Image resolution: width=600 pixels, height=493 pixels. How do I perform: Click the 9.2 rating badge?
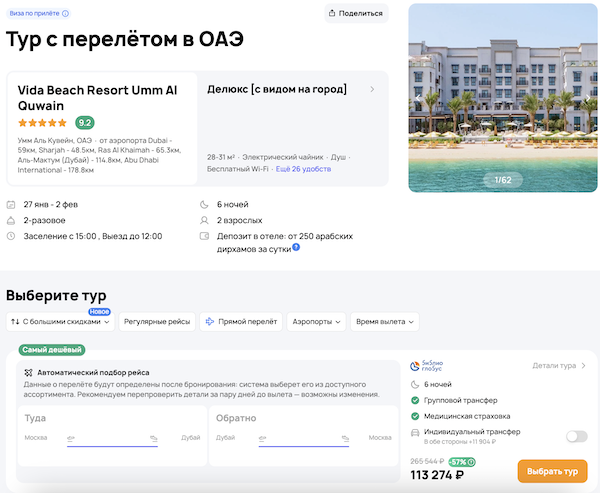pos(85,122)
